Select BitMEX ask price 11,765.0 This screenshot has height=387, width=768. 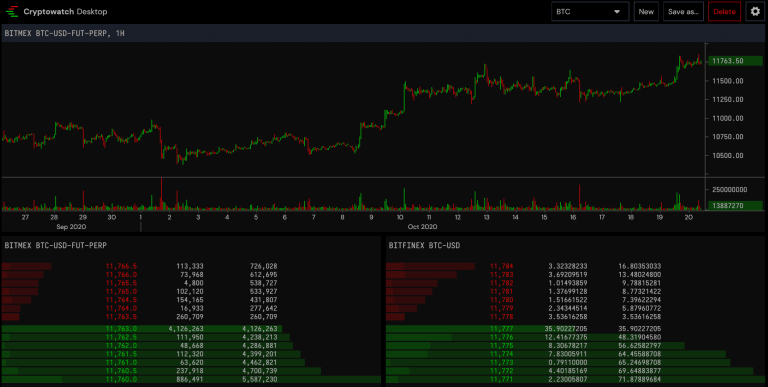click(121, 291)
